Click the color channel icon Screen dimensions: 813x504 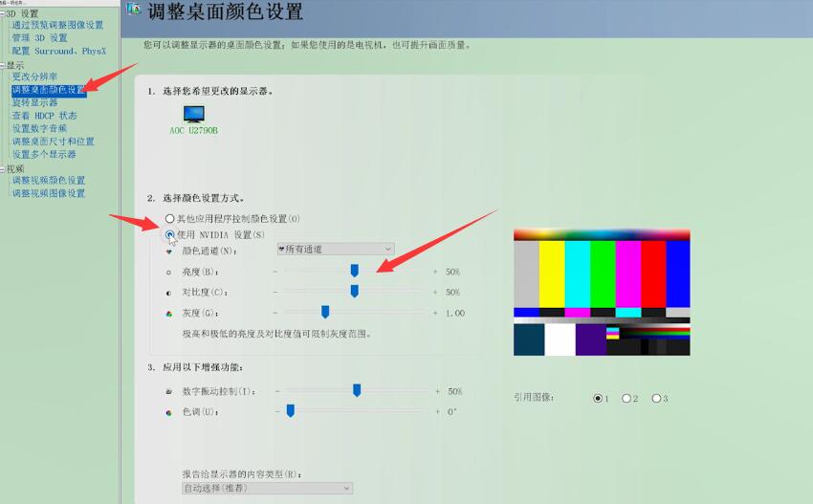[x=169, y=252]
